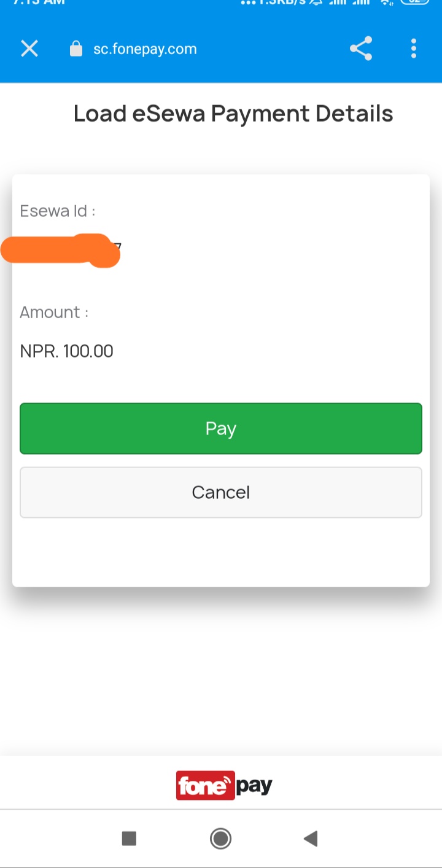Tap the NPR. 100.00 amount value
Image resolution: width=442 pixels, height=868 pixels.
pyautogui.click(x=67, y=351)
